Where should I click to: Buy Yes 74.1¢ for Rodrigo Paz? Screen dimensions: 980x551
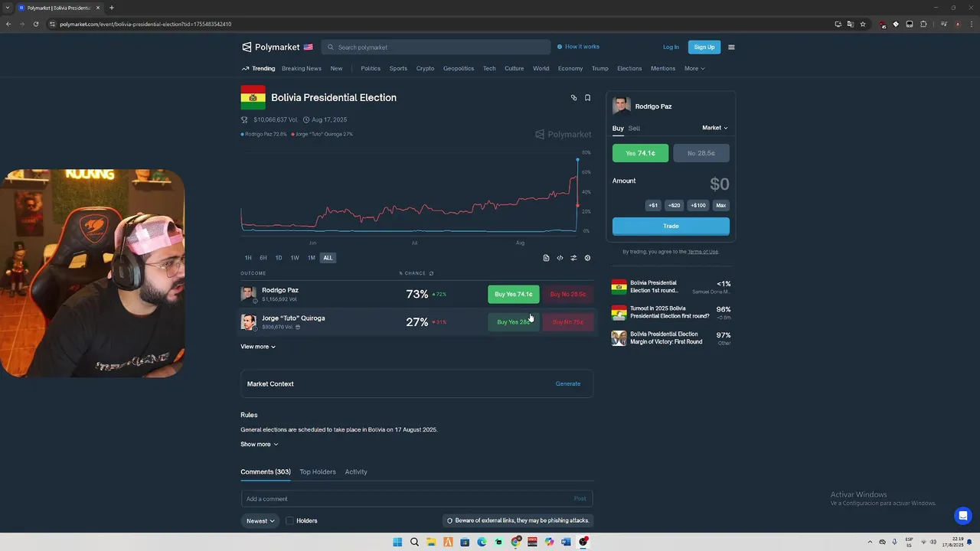(x=513, y=294)
